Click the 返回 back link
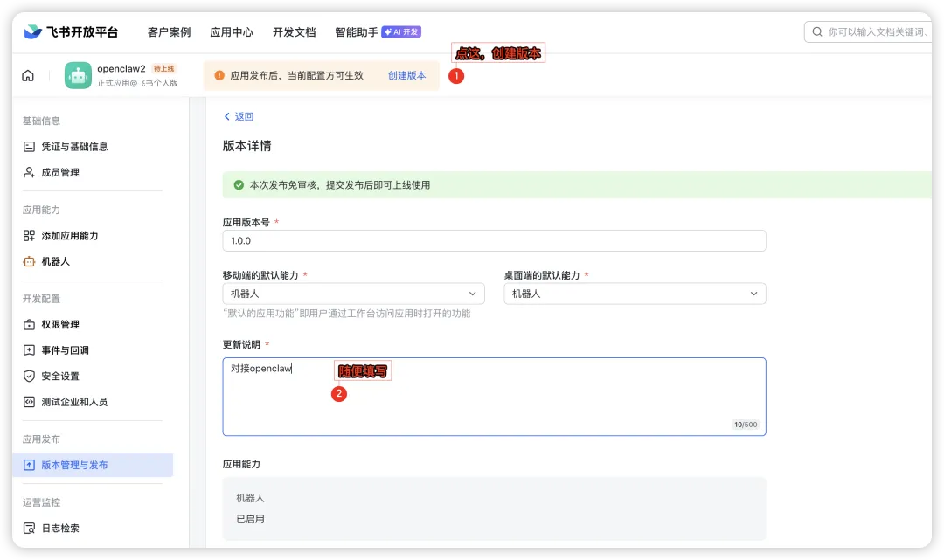Image resolution: width=944 pixels, height=560 pixels. tap(239, 117)
